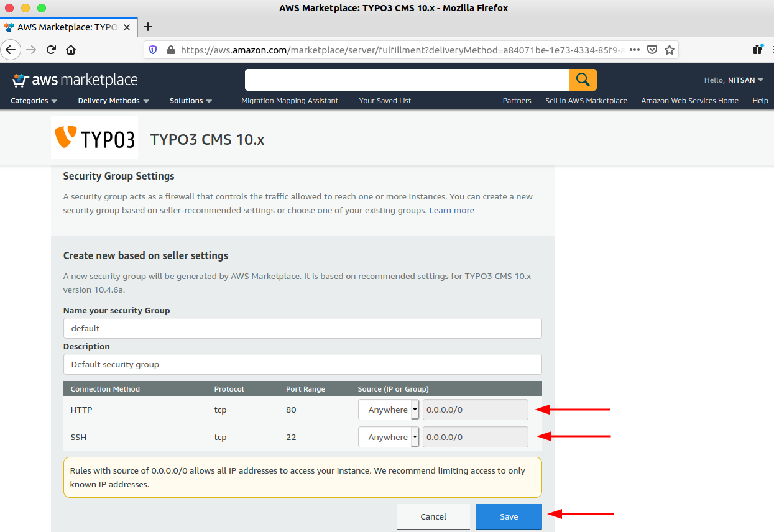This screenshot has height=532, width=774.
Task: Click the SSH connection method cell
Action: pos(79,438)
